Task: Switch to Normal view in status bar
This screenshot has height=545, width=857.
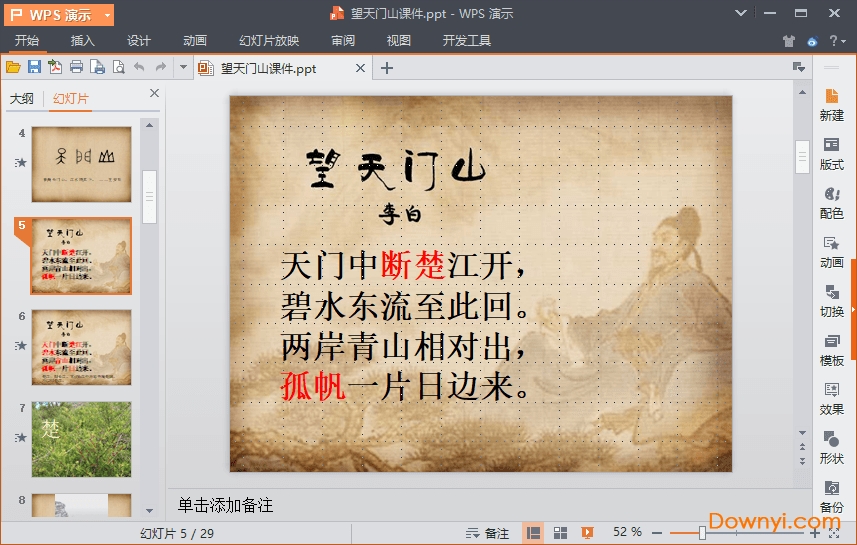Action: coord(533,532)
